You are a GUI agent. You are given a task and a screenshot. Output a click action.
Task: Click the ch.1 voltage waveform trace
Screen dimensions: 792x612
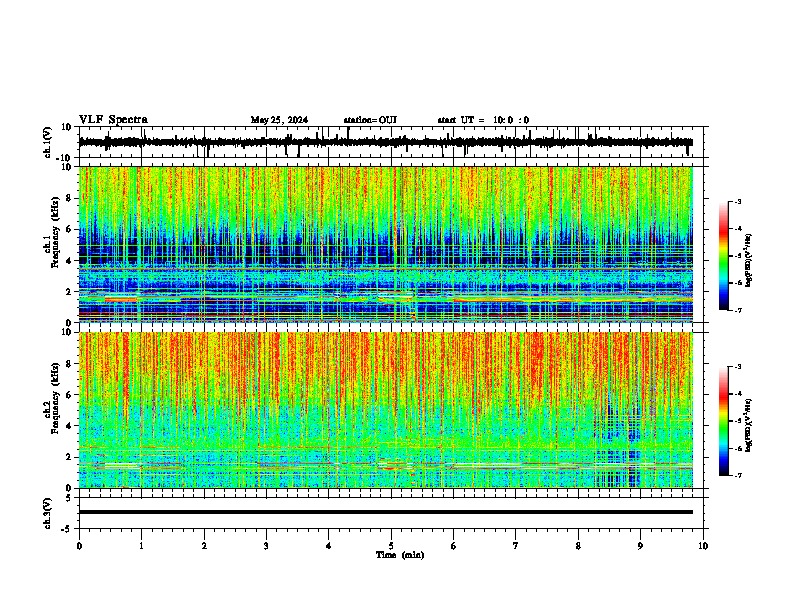pos(386,142)
